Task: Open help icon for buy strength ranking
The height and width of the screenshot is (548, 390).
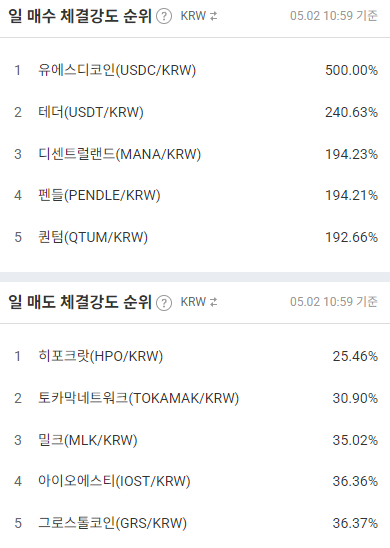Action: pyautogui.click(x=164, y=16)
